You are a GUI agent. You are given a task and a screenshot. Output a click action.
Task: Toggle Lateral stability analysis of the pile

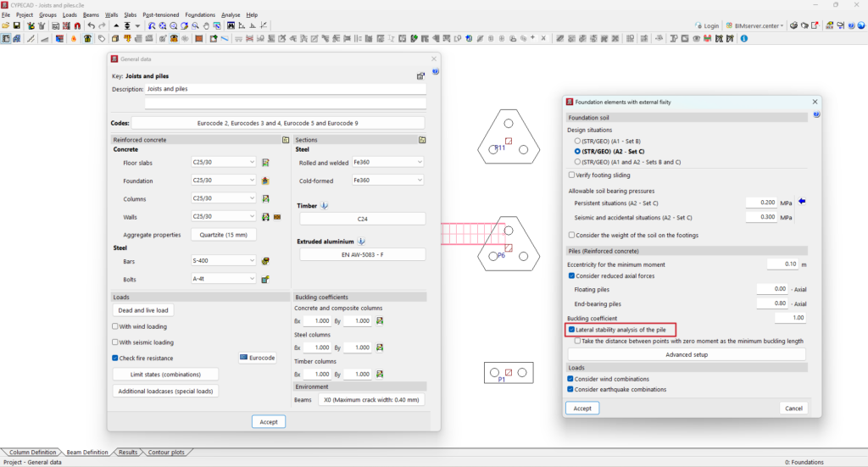tap(572, 330)
